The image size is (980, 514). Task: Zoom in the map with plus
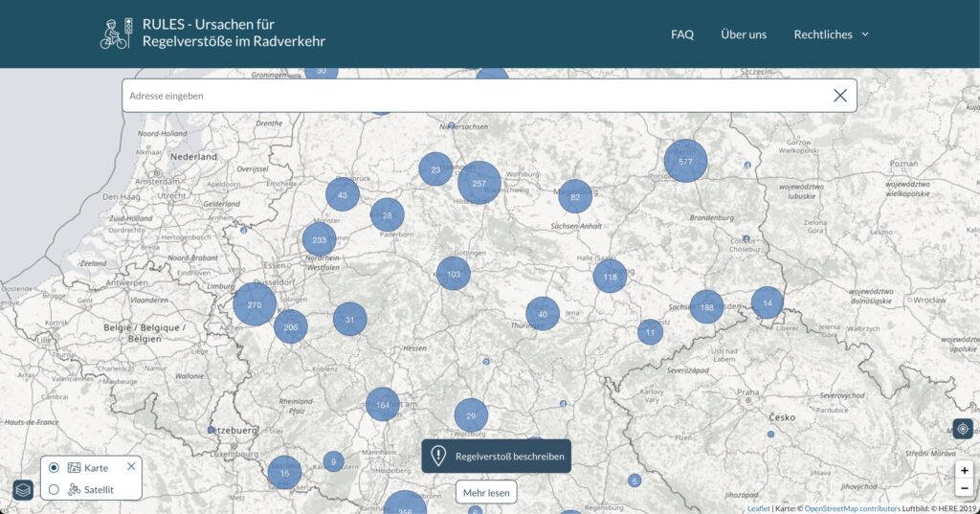pyautogui.click(x=965, y=470)
